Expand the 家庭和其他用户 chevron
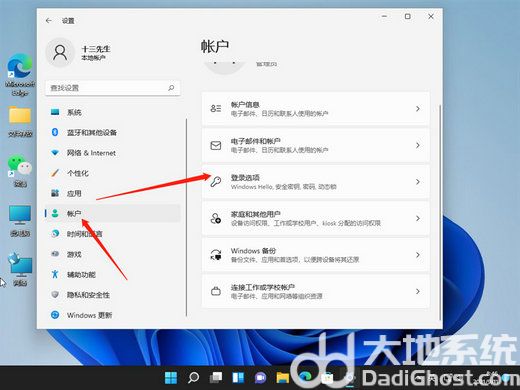520x390 pixels. pyautogui.click(x=418, y=218)
